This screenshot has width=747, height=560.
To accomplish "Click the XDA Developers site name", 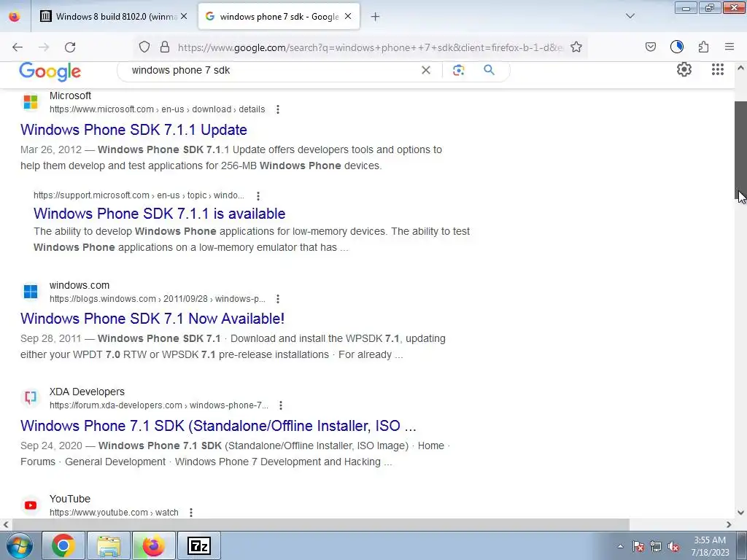I will (88, 392).
